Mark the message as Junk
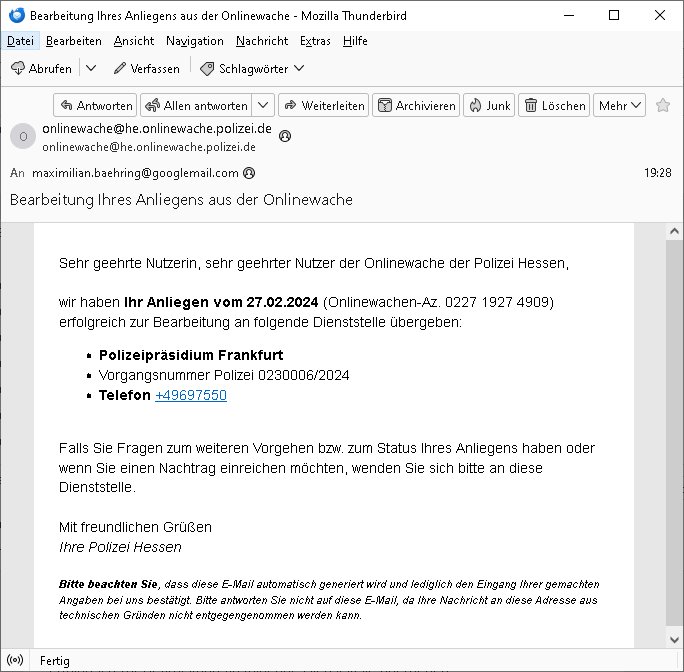Image resolution: width=684 pixels, height=672 pixels. [488, 105]
